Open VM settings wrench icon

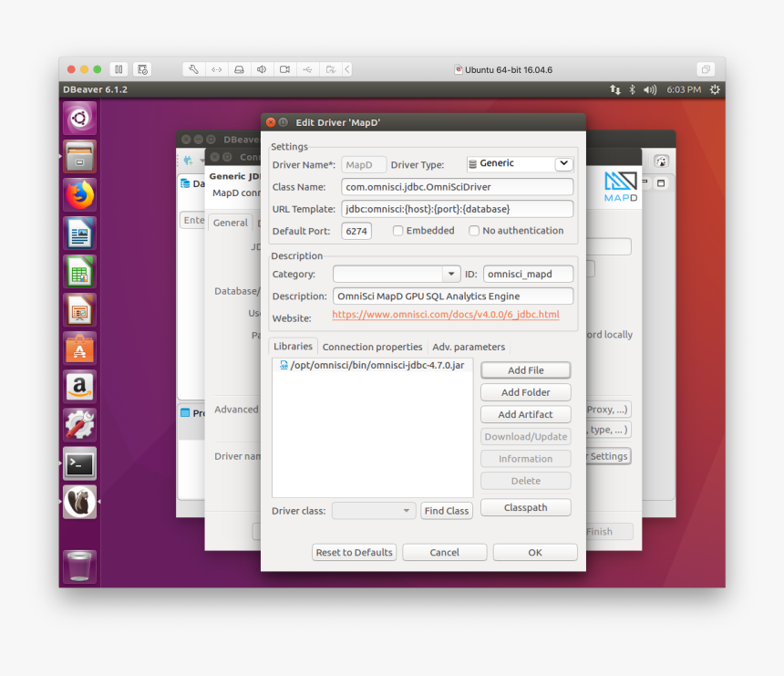pyautogui.click(x=193, y=69)
